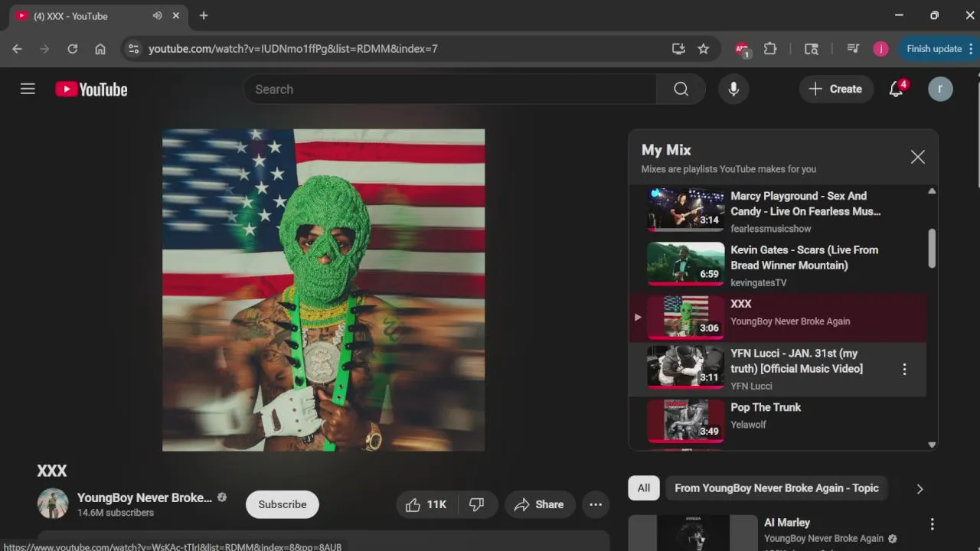This screenshot has height=551, width=980.
Task: Click Finish update button
Action: pyautogui.click(x=939, y=48)
